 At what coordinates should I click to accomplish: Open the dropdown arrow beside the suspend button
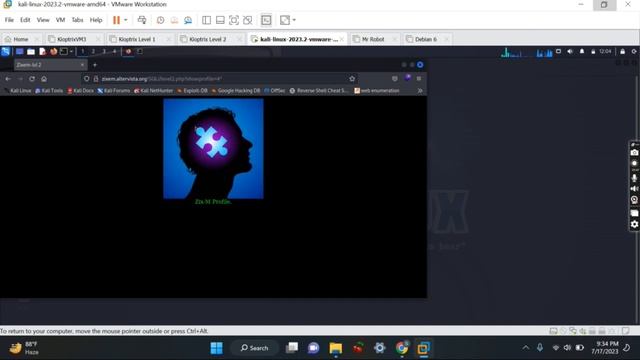[x=126, y=20]
